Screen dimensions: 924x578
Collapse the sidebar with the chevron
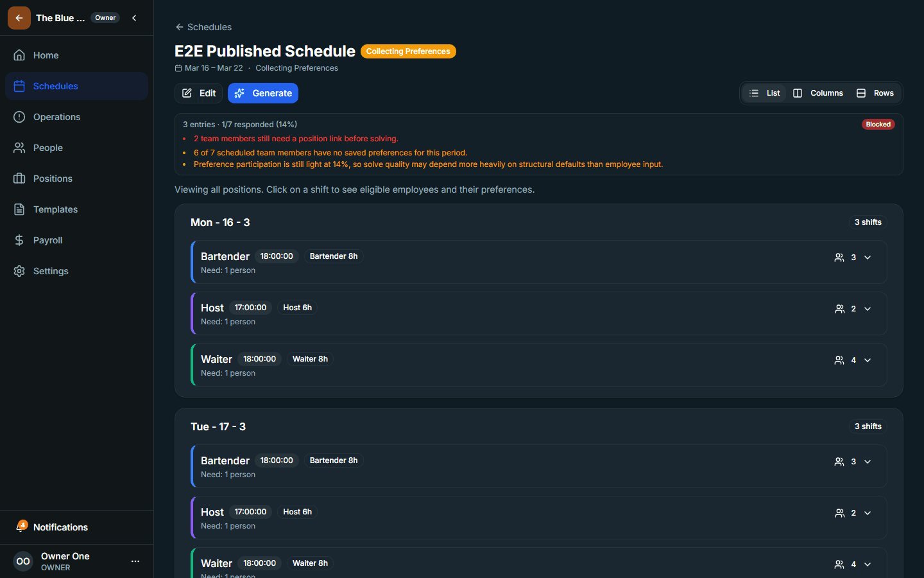coord(134,18)
